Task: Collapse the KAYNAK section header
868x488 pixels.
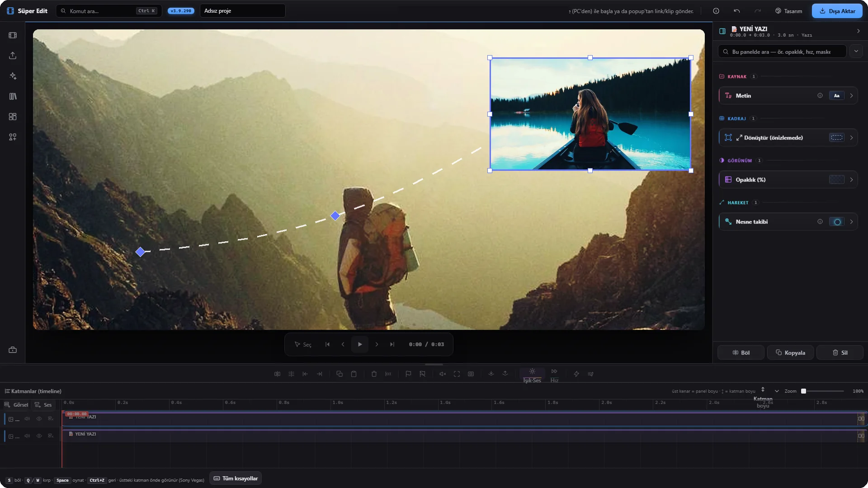Action: [x=737, y=77]
